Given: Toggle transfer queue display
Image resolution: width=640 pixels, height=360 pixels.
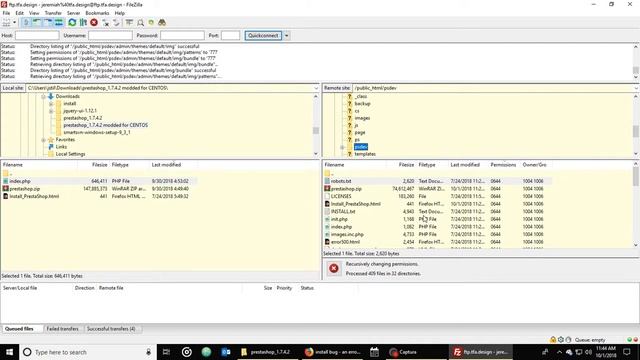Looking at the screenshot, I should pos(59,22).
